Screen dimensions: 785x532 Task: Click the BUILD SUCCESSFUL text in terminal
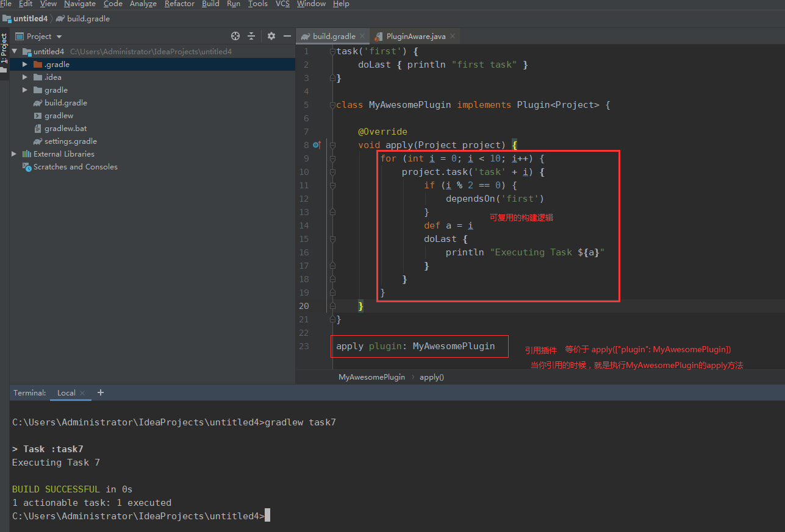coord(56,489)
